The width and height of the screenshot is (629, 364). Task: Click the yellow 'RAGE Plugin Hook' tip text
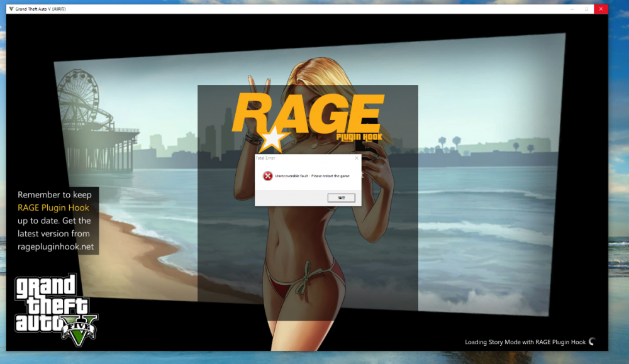coord(53,207)
